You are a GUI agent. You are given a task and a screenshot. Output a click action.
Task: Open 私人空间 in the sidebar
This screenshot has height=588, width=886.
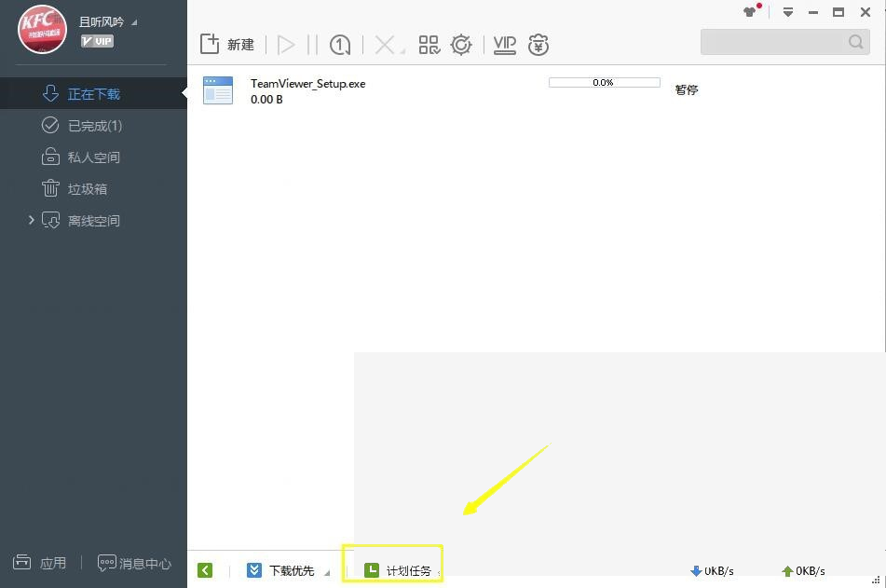[93, 157]
